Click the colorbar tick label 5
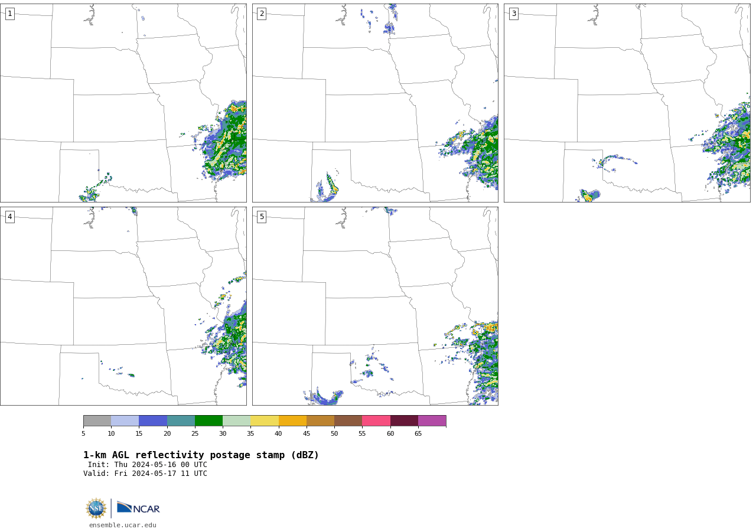This screenshot has width=756, height=532. tap(83, 434)
